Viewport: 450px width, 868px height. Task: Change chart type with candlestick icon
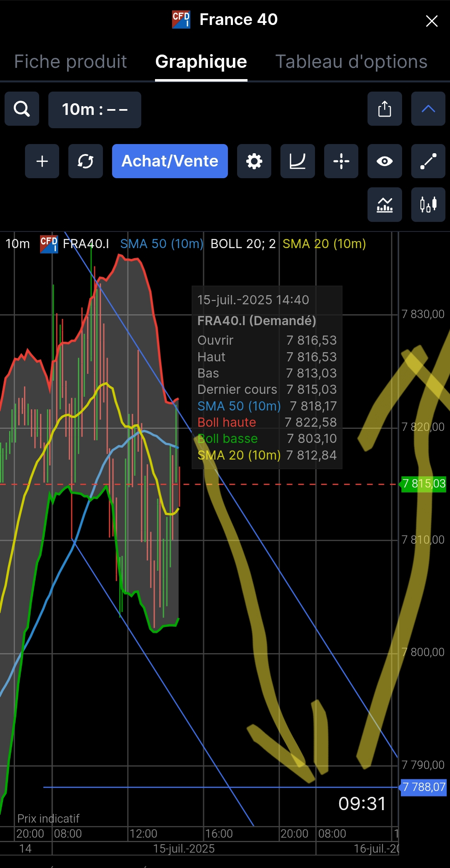(x=428, y=204)
